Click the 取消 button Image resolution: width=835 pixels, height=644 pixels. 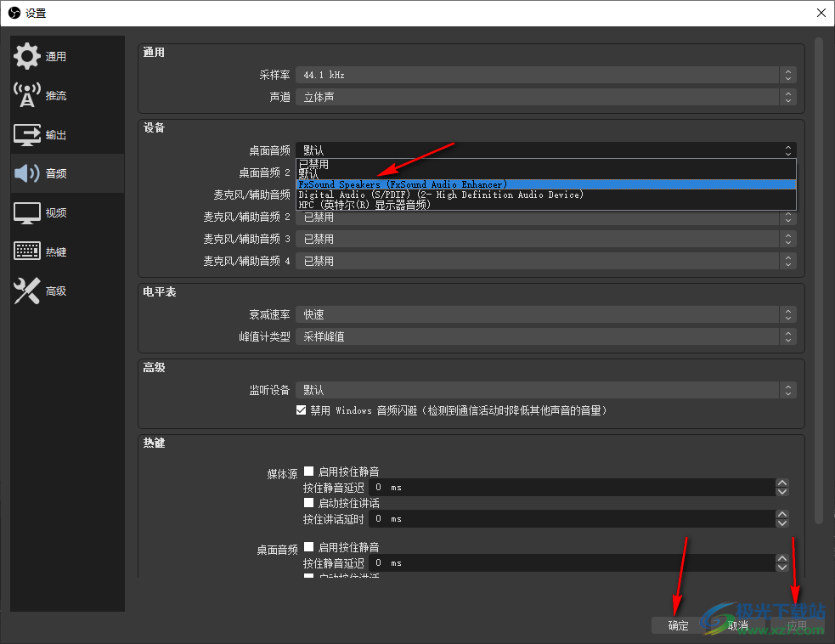click(737, 625)
